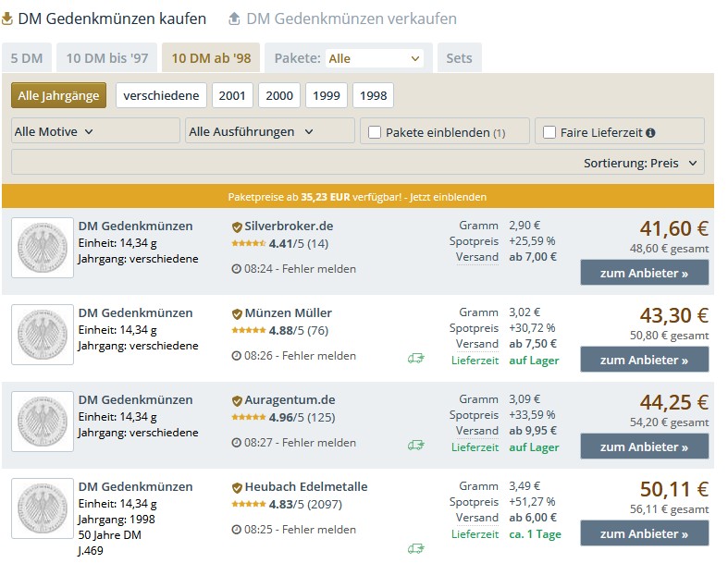Click the verified badge beside Silverbroker.de
This screenshot has height=563, width=728.
[237, 226]
